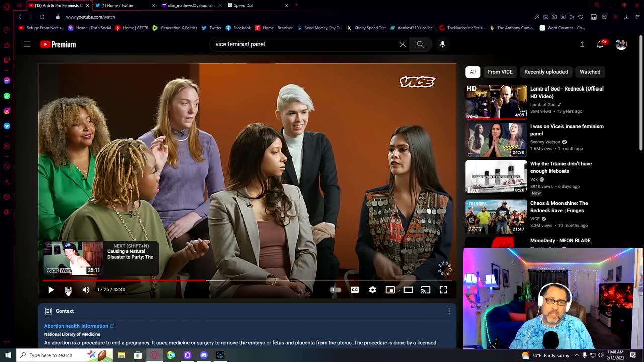Mute the video volume
The image size is (644, 362).
[86, 290]
